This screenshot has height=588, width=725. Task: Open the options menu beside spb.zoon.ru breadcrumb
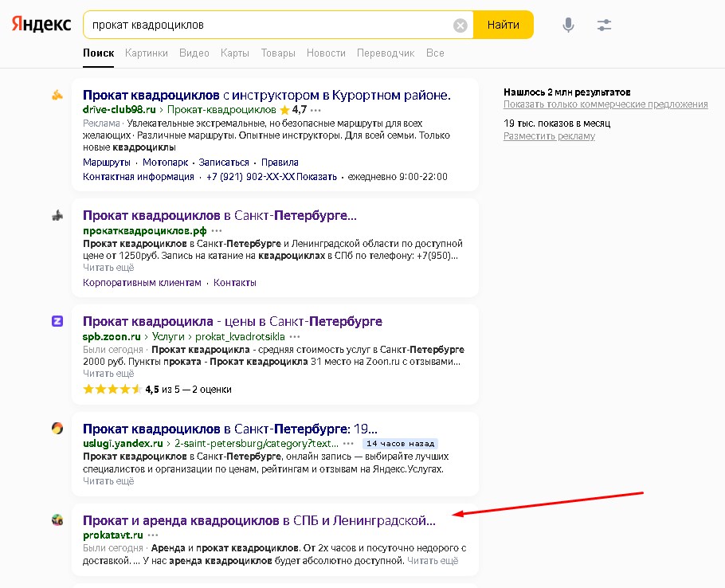tap(293, 337)
